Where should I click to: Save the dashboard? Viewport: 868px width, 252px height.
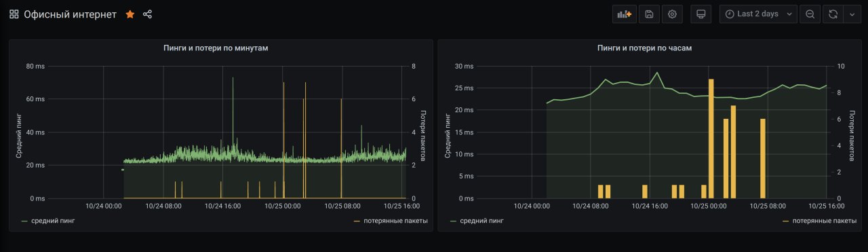coord(649,14)
